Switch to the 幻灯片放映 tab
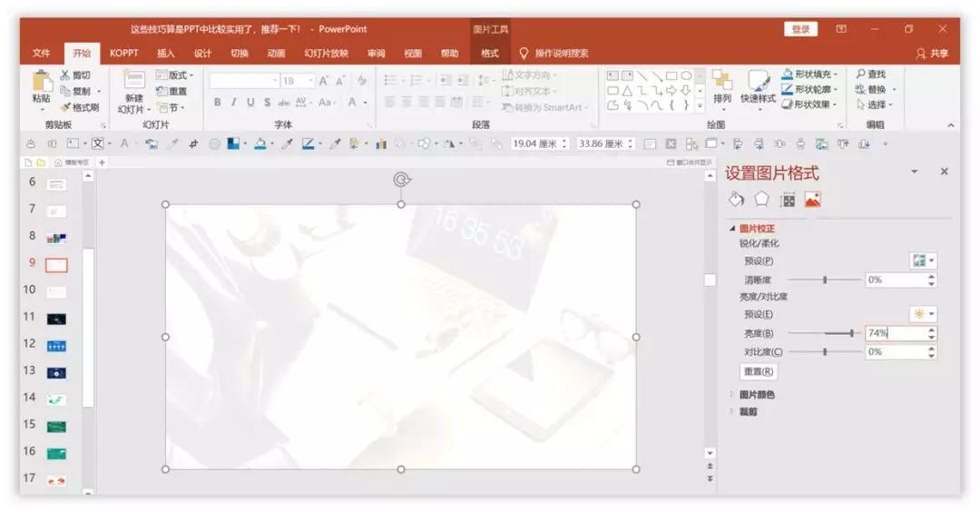 point(327,54)
